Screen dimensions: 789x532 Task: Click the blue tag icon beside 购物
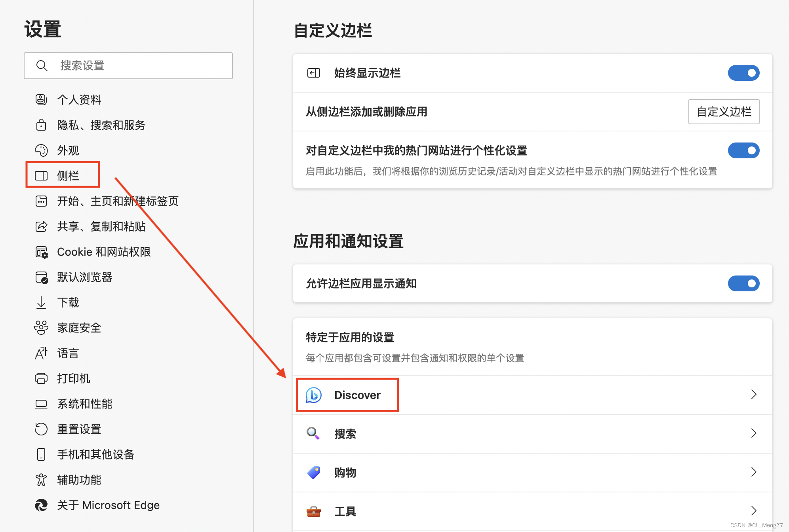[x=314, y=472]
